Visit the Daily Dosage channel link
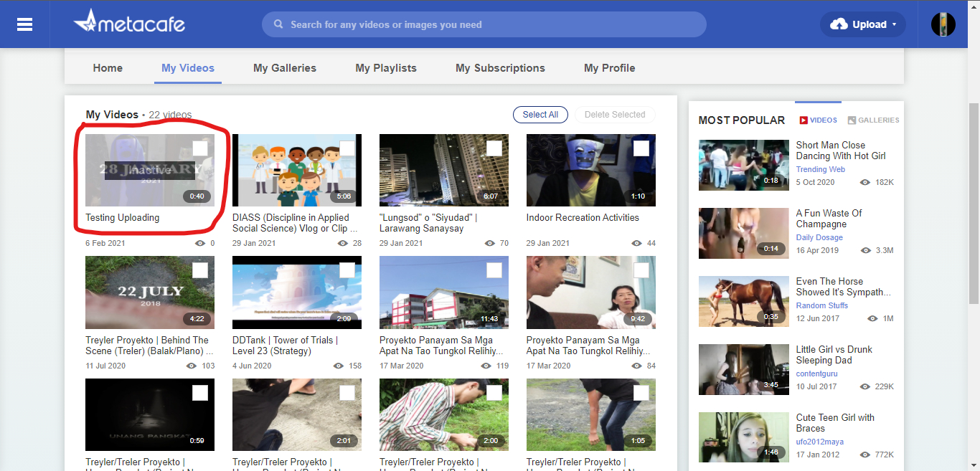Viewport: 980px width, 471px height. coord(819,238)
